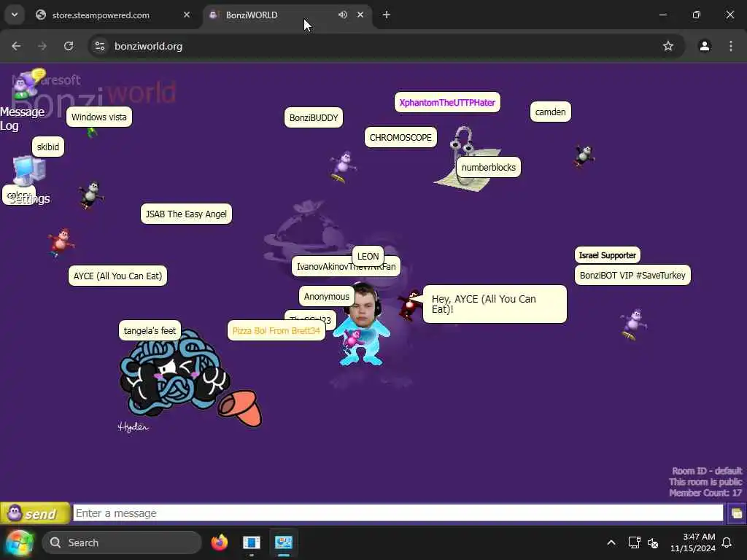This screenshot has width=747, height=560.
Task: Click the Hey, AYCE speech bubble
Action: tap(495, 304)
